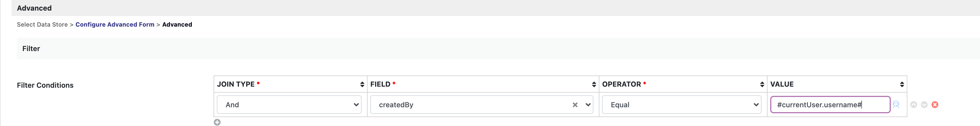The height and width of the screenshot is (126, 980).
Task: Focus the Value input field
Action: point(829,105)
